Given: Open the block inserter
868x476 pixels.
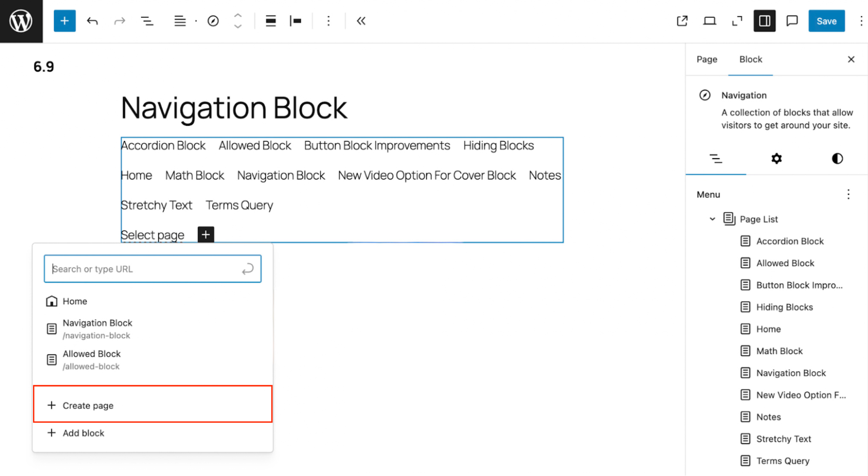Looking at the screenshot, I should pos(64,20).
